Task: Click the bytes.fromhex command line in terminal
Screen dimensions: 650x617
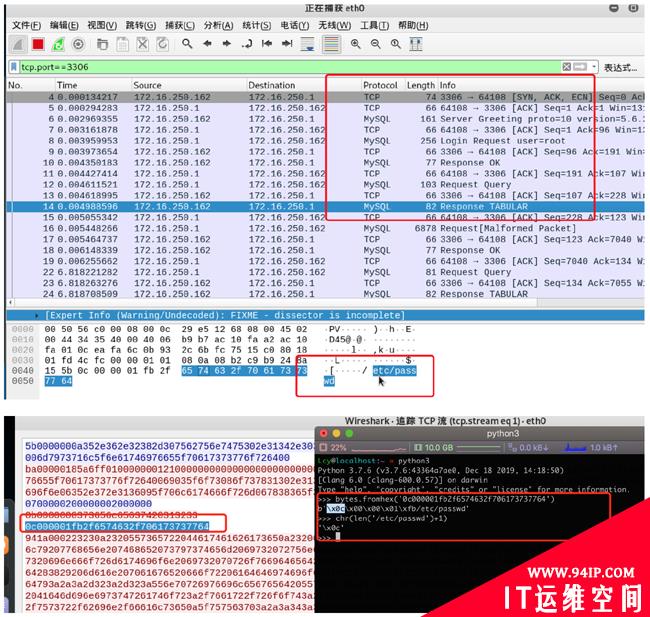Action: tap(436, 499)
